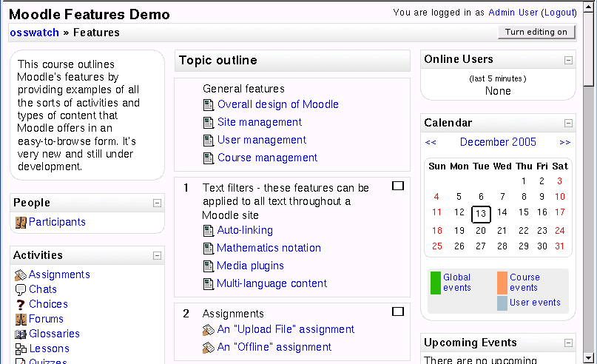
Task: Click the page icon beside Overall design of Moodle
Action: (209, 105)
